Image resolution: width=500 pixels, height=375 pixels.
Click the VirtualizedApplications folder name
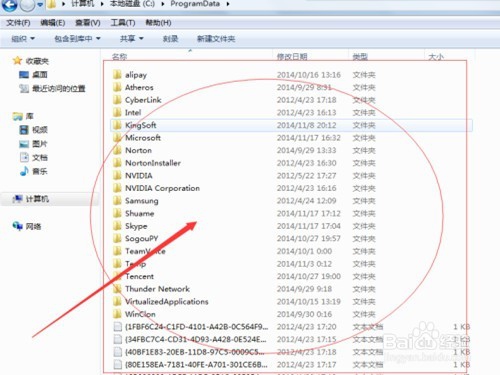click(x=167, y=302)
